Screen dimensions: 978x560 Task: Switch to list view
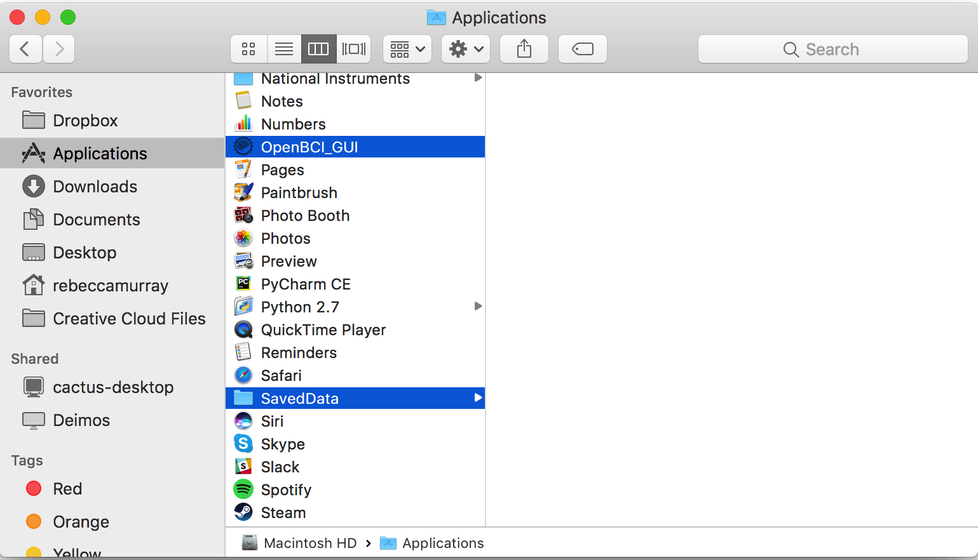(x=284, y=49)
